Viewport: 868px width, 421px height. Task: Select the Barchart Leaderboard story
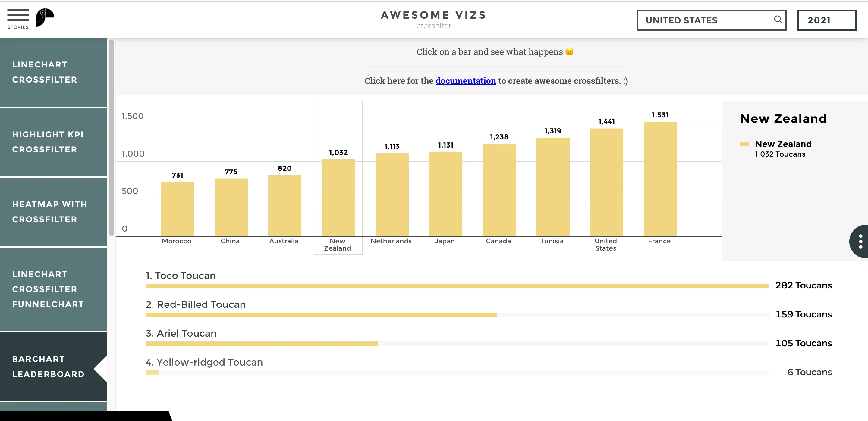coord(53,366)
